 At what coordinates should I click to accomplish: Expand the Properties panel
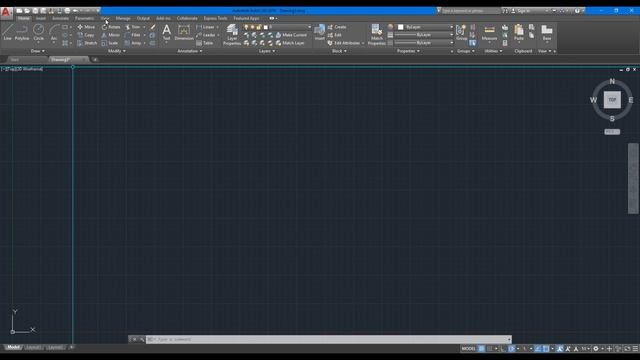tap(408, 51)
